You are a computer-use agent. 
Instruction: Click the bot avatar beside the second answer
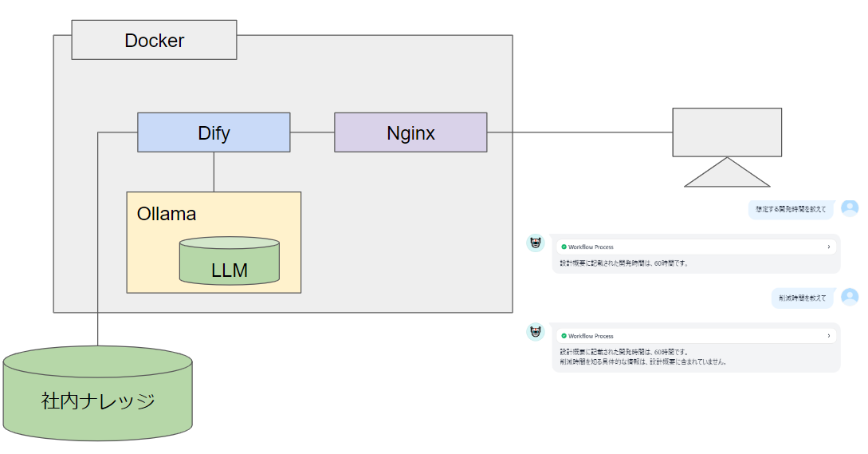click(x=536, y=332)
